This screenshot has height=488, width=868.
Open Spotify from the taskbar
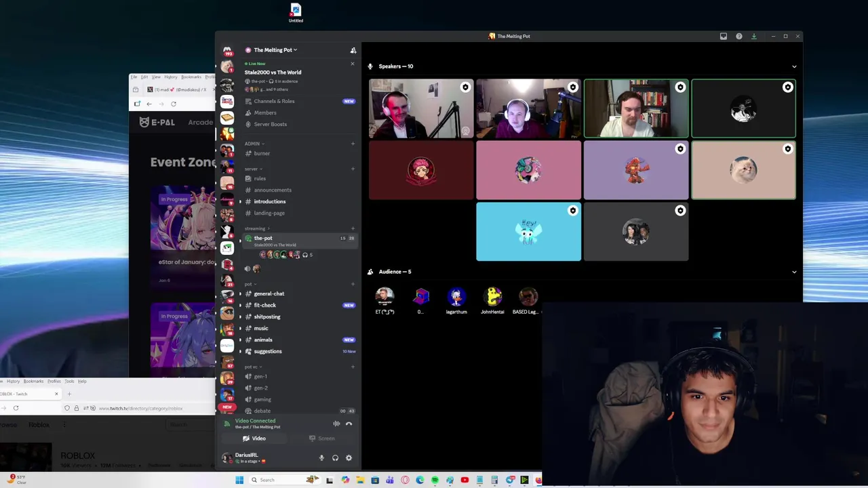coord(435,480)
